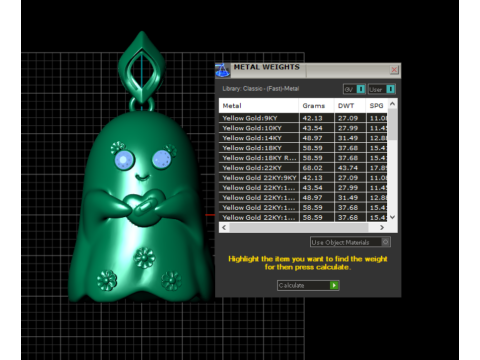Screen dimensions: 480x360
Task: Select the Yellow Gold 22KY:9KY row
Action: [x=303, y=178]
